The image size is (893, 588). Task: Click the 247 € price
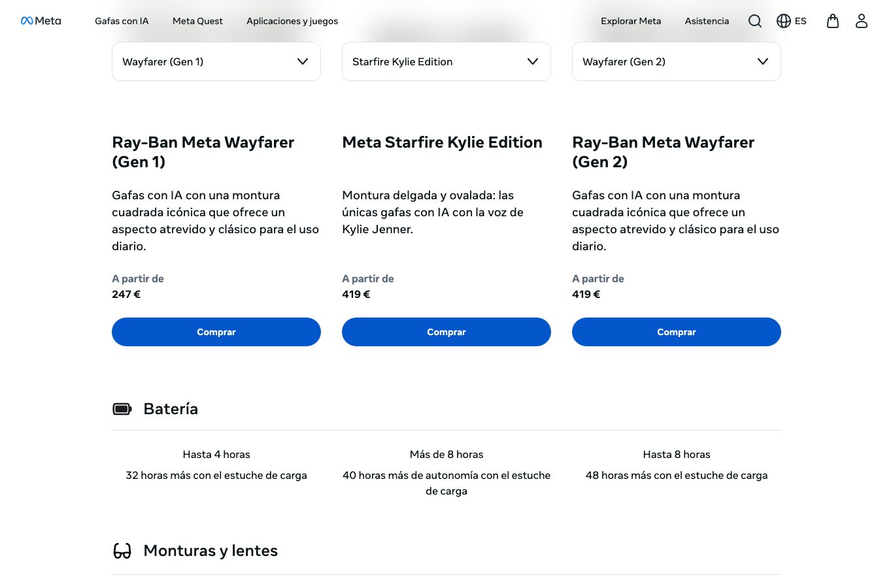point(126,294)
